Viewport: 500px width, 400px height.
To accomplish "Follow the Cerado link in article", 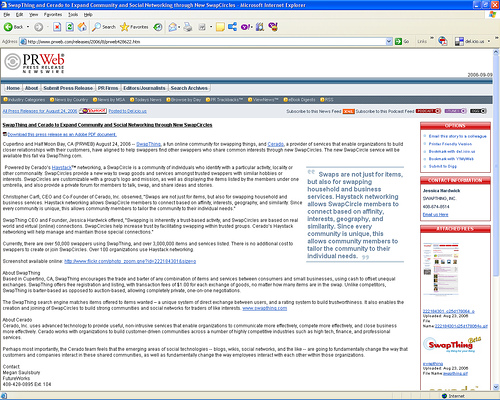I will [x=276, y=144].
